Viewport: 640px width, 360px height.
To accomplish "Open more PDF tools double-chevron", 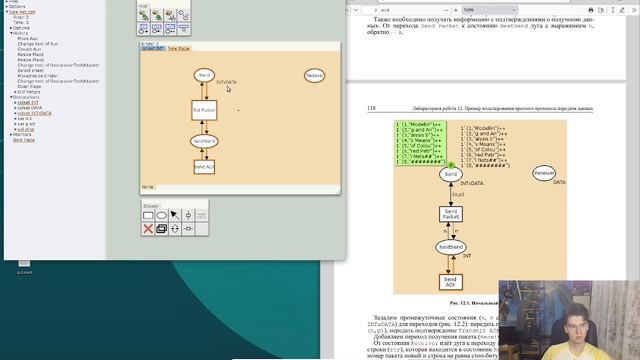I will (x=634, y=10).
